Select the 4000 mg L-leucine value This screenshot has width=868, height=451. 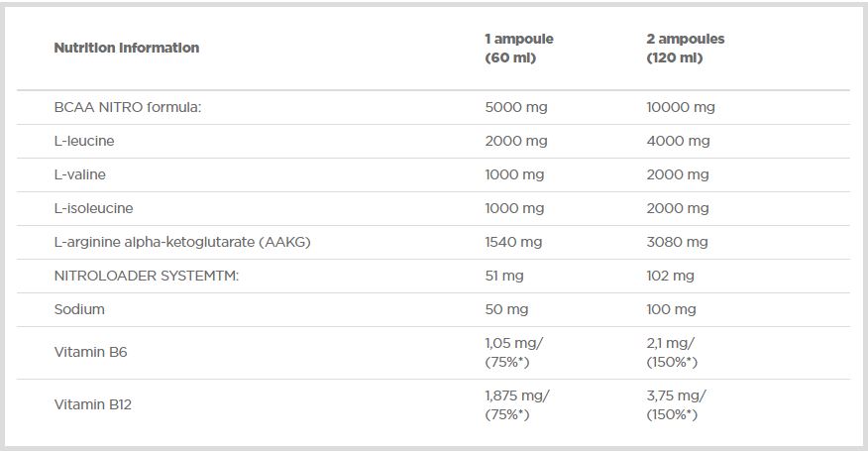[x=678, y=141]
